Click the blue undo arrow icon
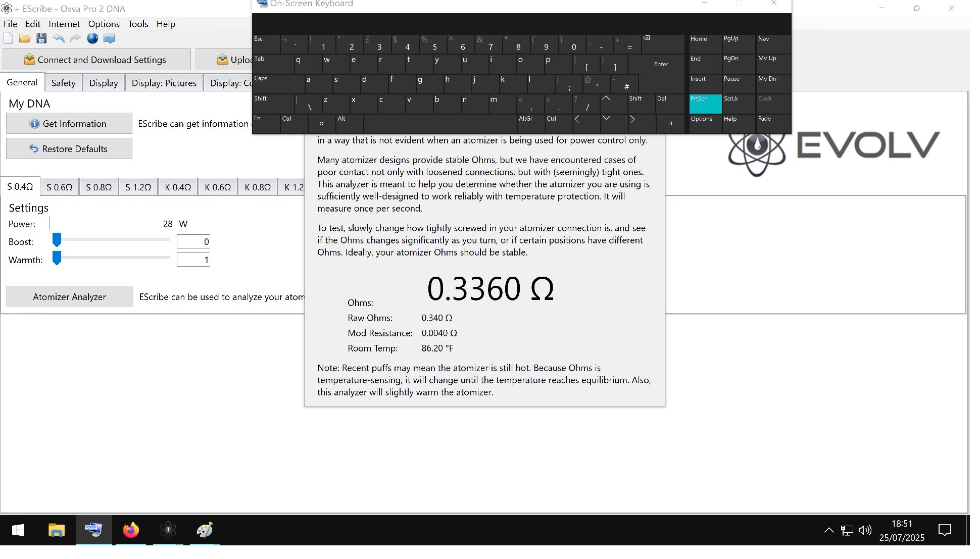Viewport: 980px width, 559px height. coord(59,38)
